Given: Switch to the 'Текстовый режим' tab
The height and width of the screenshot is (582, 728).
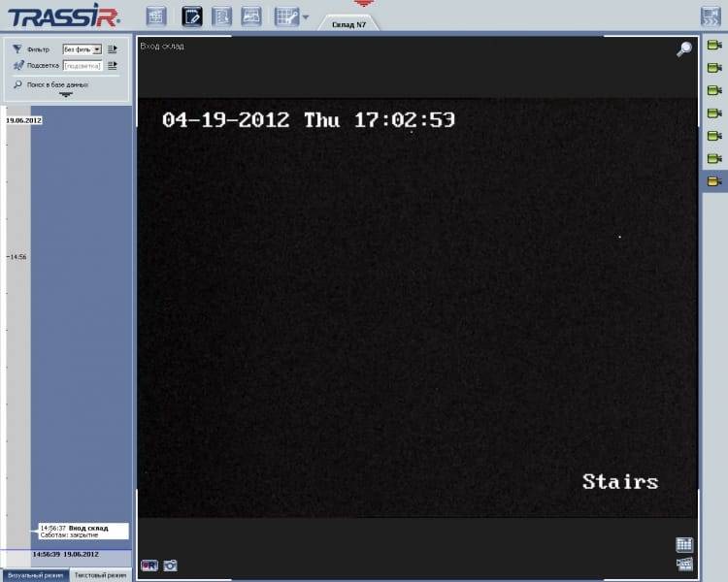Looking at the screenshot, I should [101, 575].
